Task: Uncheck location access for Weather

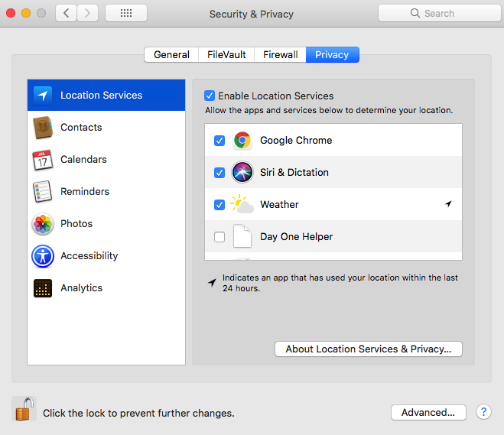Action: click(219, 205)
